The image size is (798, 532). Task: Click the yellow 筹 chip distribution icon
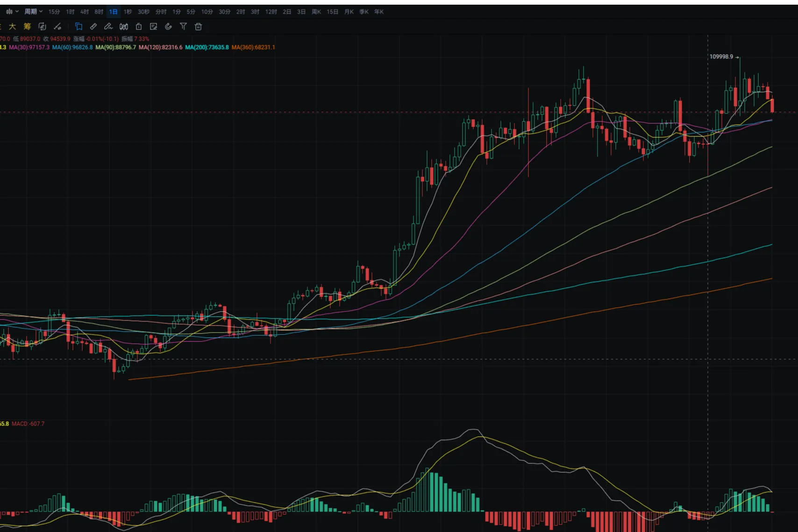(x=27, y=27)
